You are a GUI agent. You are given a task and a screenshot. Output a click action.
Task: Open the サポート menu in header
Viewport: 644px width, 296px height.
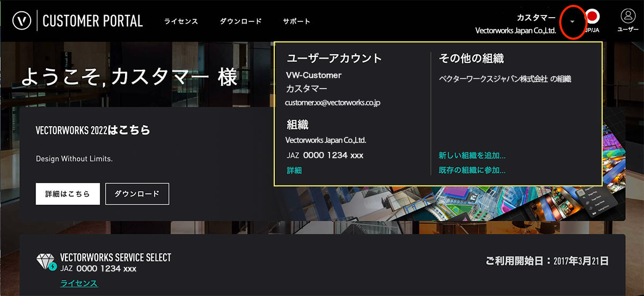296,21
